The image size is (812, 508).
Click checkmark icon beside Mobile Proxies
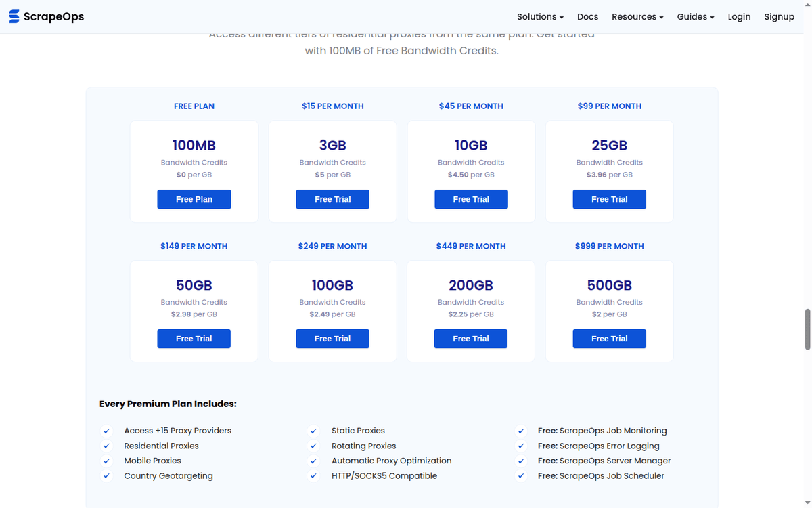(x=106, y=461)
